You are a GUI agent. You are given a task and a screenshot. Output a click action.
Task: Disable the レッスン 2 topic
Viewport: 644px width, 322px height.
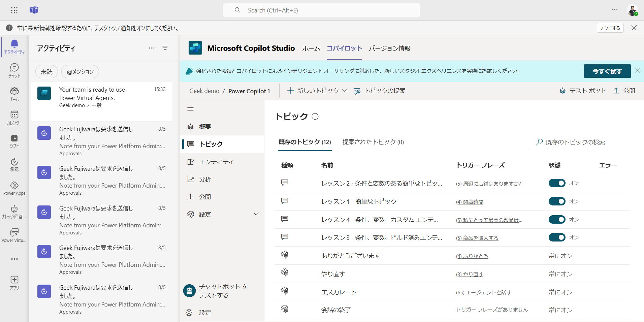[x=557, y=183]
